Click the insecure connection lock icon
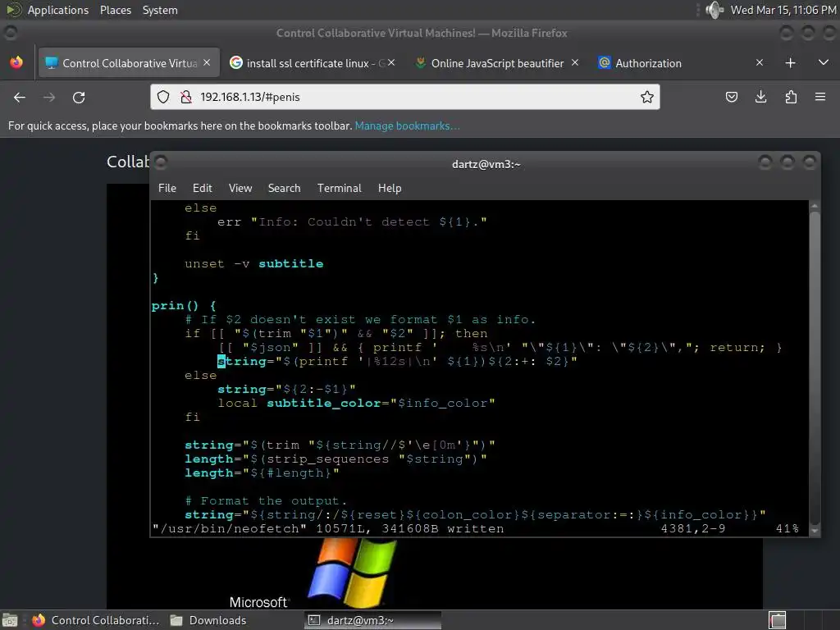 click(x=186, y=97)
